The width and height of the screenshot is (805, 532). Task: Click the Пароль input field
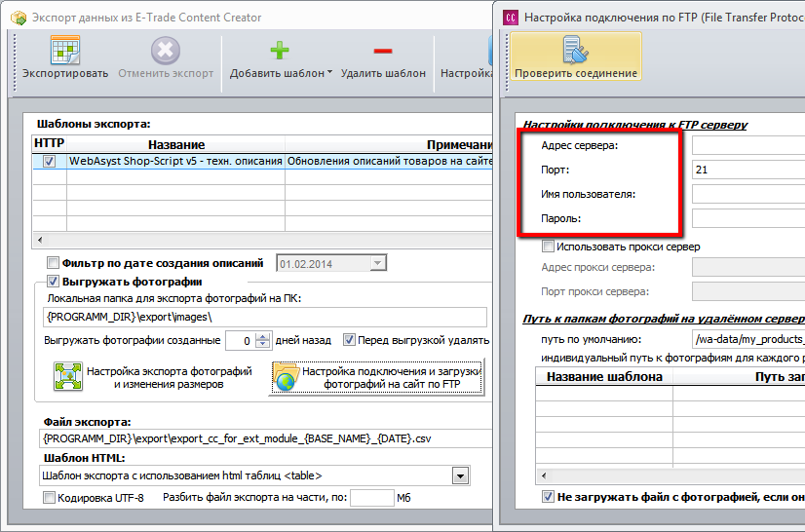(x=748, y=218)
